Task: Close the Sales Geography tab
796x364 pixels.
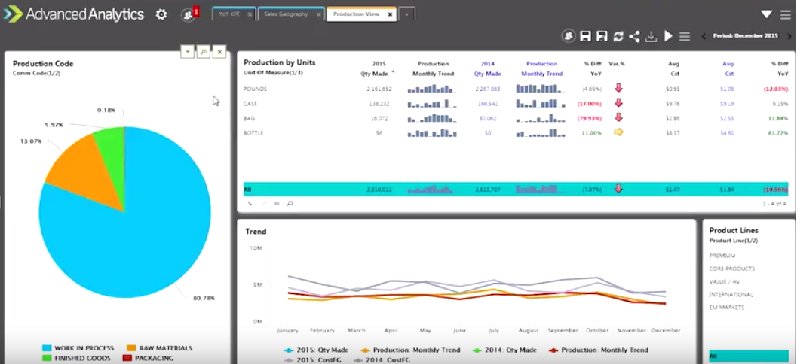Action: pos(318,15)
